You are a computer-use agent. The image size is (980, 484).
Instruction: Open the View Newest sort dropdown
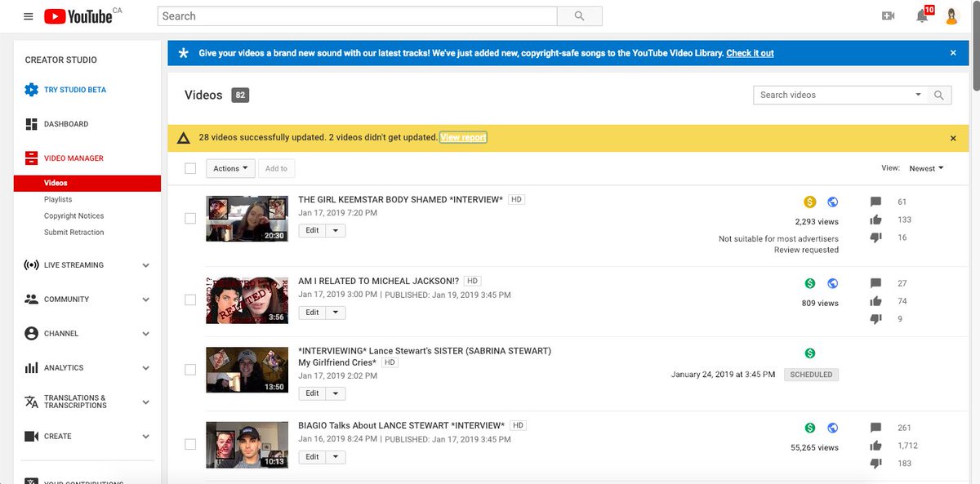click(926, 168)
